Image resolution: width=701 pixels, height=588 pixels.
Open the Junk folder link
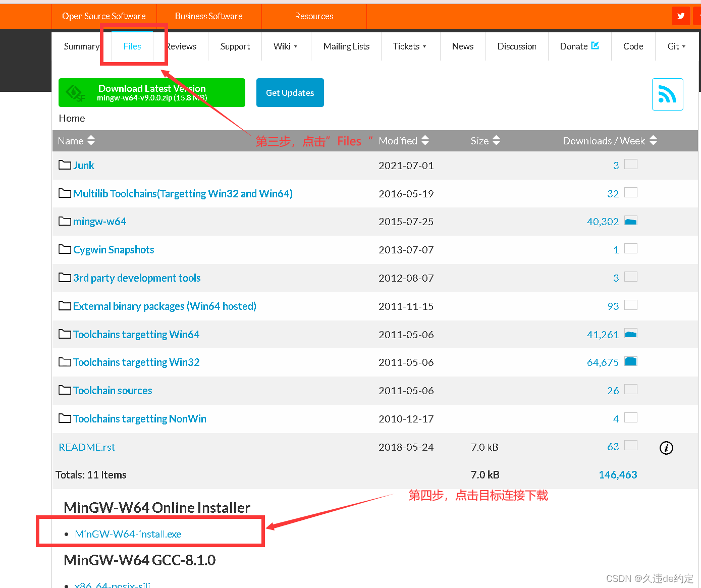(84, 166)
